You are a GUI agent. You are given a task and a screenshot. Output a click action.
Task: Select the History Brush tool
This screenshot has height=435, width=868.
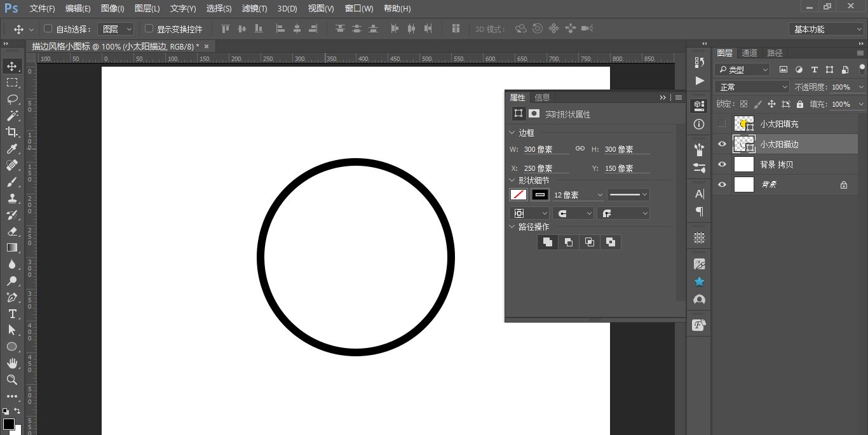pos(12,215)
